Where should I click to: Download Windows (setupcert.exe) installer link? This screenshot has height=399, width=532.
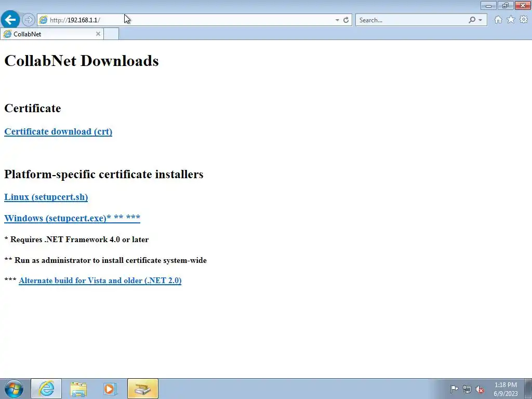72,218
